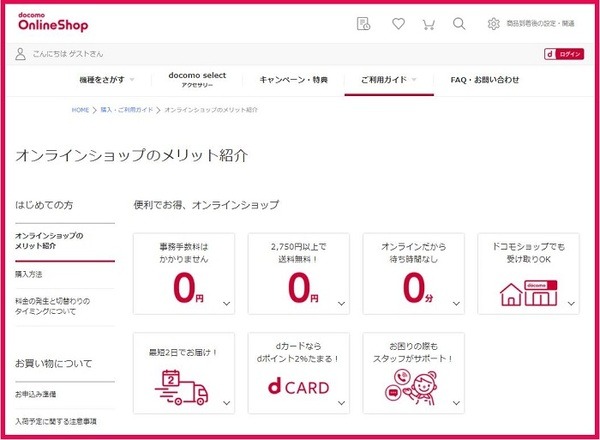Expand the arrow next to ご利用ガイド
600x440 pixels.
coord(414,80)
